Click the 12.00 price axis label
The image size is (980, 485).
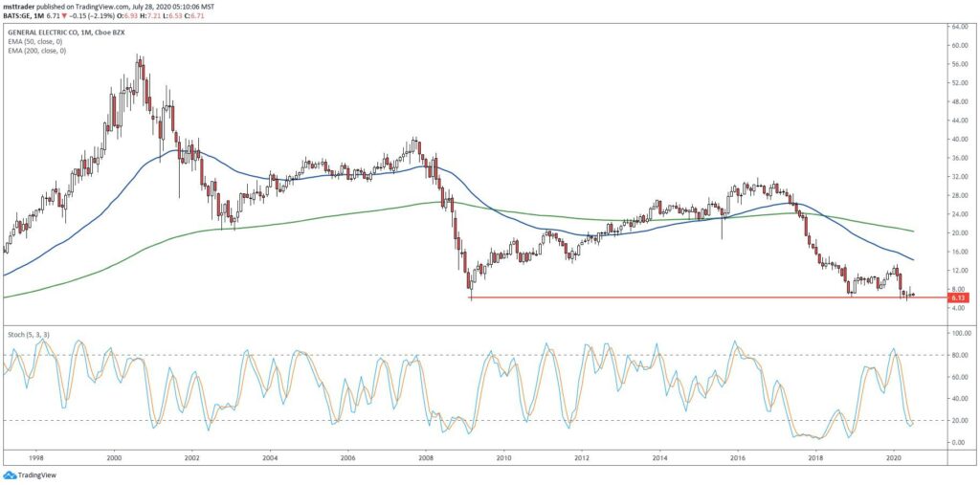pyautogui.click(x=960, y=271)
